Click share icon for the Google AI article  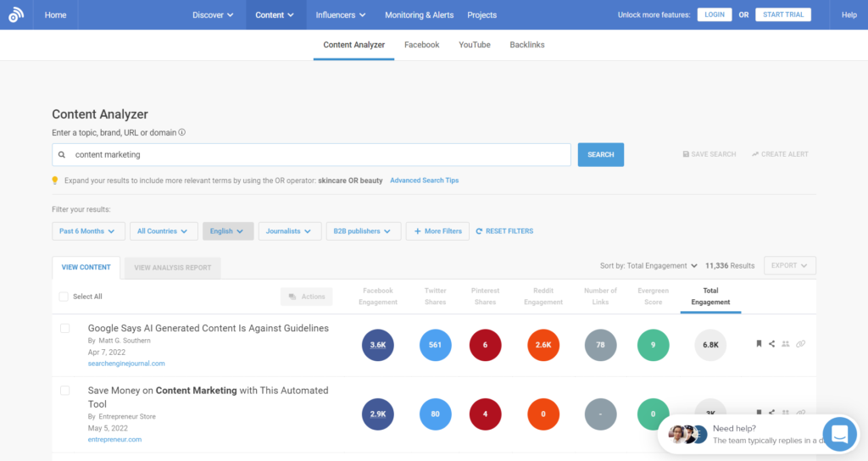pos(771,344)
